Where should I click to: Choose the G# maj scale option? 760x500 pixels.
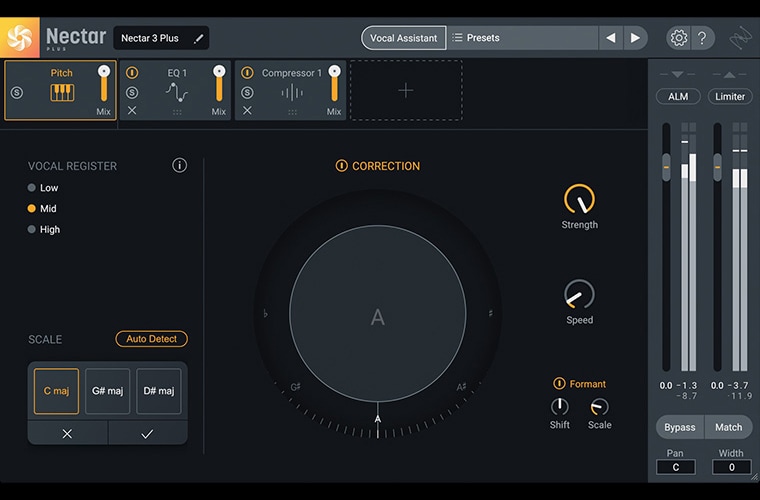(x=107, y=391)
